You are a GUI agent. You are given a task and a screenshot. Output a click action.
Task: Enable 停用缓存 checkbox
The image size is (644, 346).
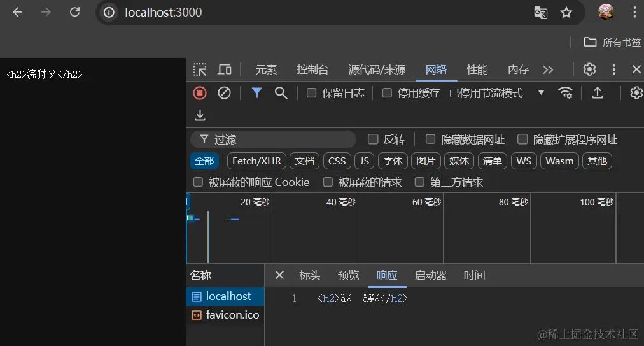[x=386, y=93]
